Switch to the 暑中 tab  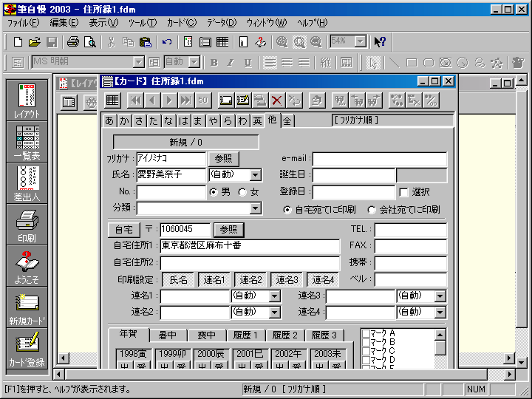coord(168,335)
